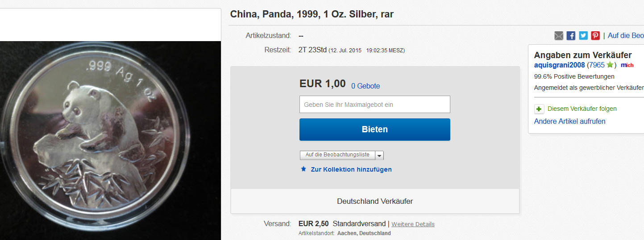644x240 pixels.
Task: View seller feedback score 7965
Action: (x=597, y=65)
